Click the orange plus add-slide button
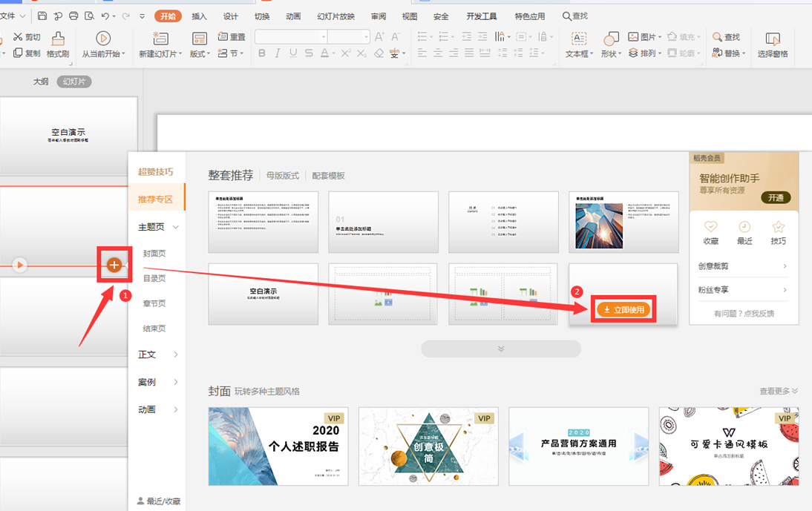This screenshot has height=511, width=812. coord(114,265)
